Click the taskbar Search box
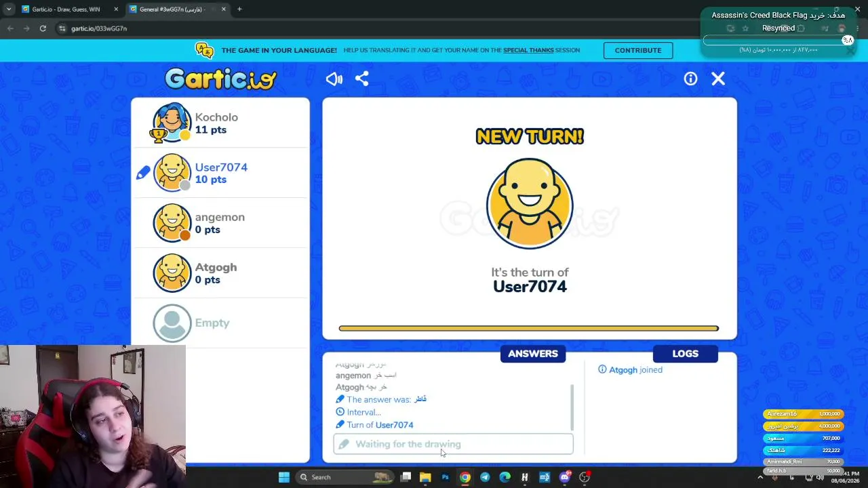This screenshot has height=488, width=868. [346, 477]
